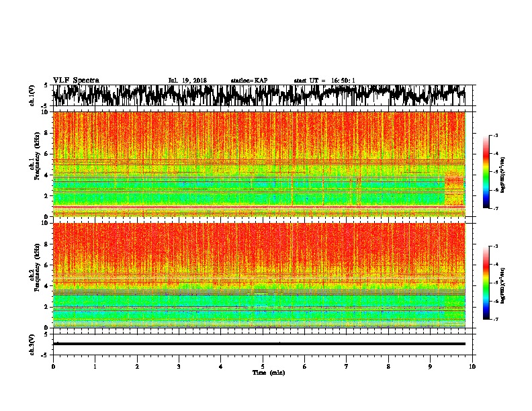The width and height of the screenshot is (532, 411).
Task: Click time axis tick label "9"
Action: (x=430, y=367)
